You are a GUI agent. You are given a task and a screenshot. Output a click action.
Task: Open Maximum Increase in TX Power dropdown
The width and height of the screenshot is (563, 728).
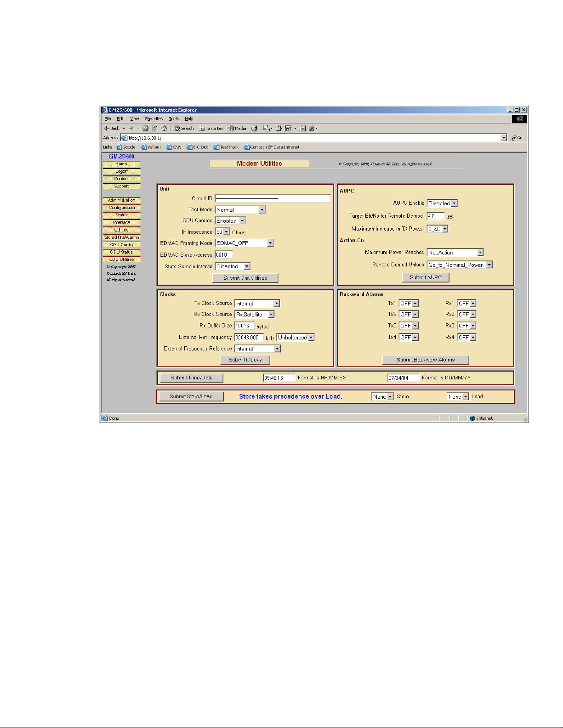click(x=438, y=229)
